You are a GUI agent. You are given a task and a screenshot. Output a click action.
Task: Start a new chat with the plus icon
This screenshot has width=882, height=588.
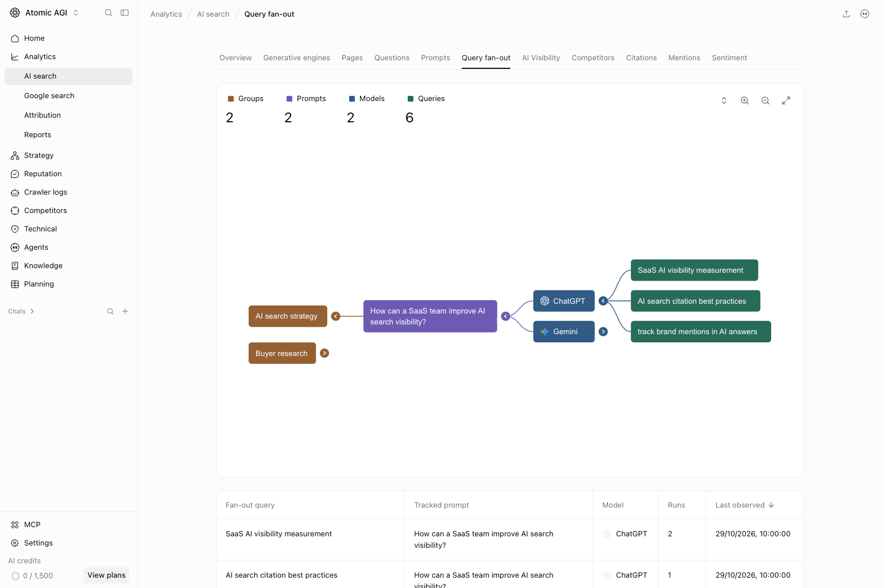[x=125, y=311]
